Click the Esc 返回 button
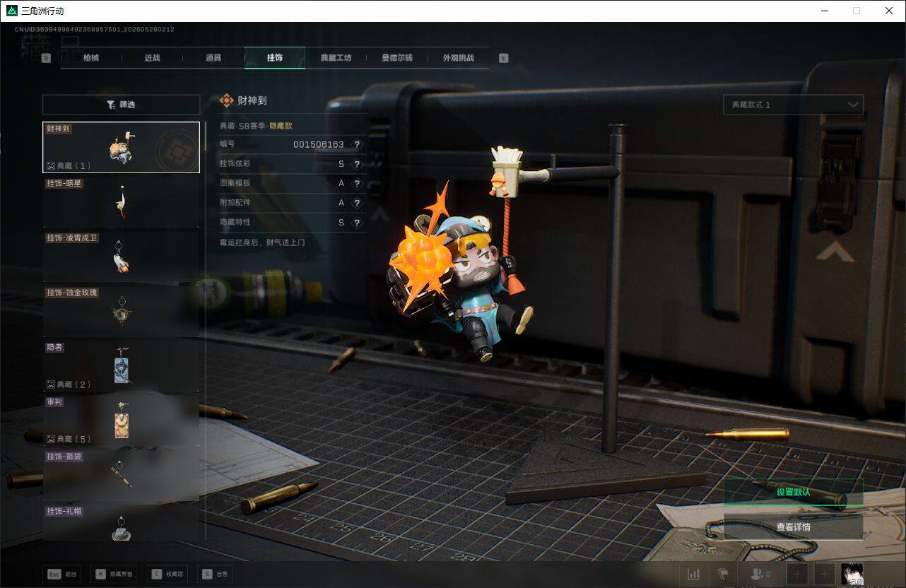Screen dimensions: 906x588 tap(61, 575)
